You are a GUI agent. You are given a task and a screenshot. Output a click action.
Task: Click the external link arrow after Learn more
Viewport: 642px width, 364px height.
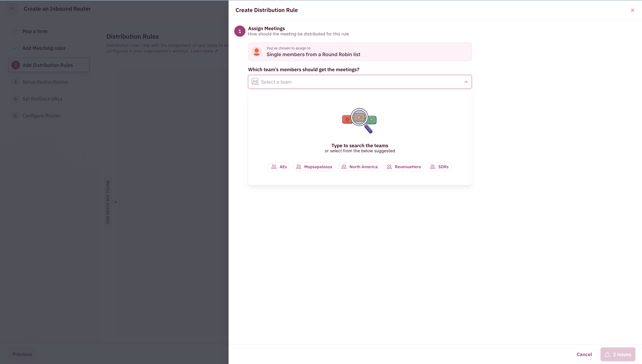tap(216, 51)
